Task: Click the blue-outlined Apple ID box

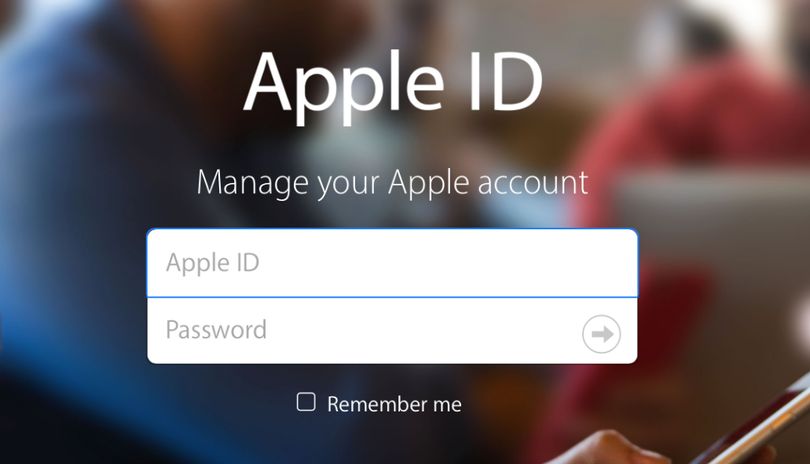Action: point(392,263)
